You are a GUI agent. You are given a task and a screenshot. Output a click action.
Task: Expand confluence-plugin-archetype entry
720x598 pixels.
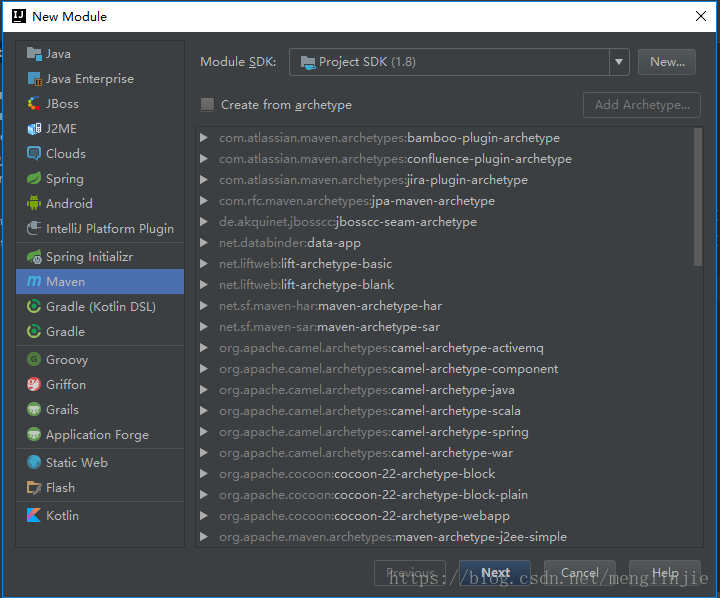[x=204, y=159]
